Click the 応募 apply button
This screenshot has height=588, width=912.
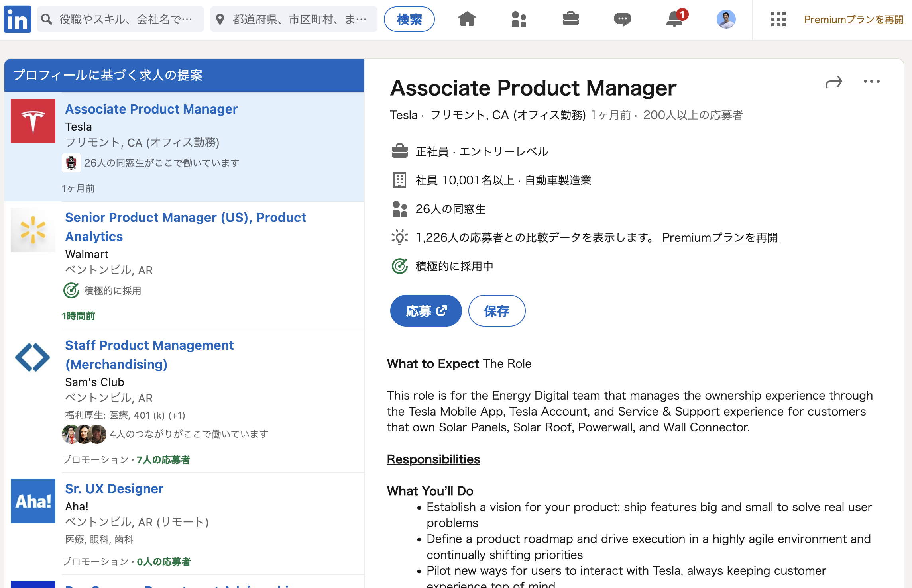pyautogui.click(x=426, y=311)
